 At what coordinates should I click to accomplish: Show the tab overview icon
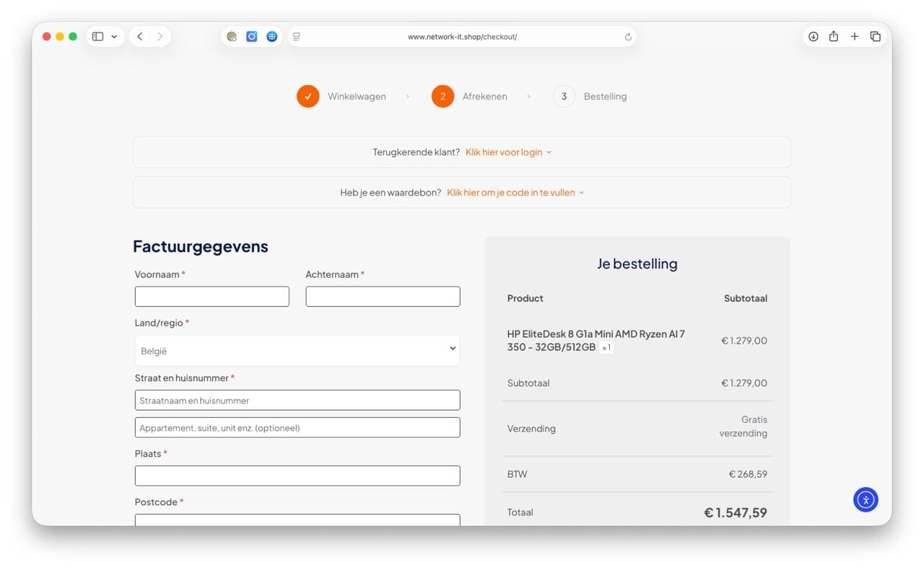click(876, 37)
